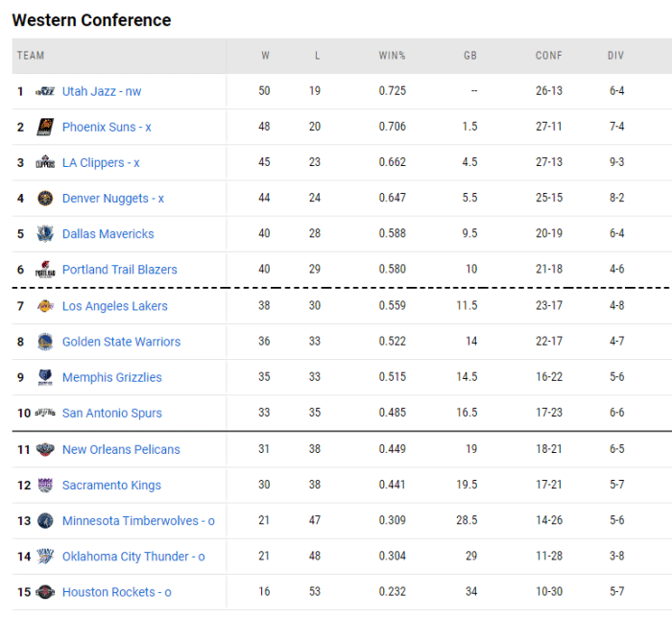The width and height of the screenshot is (672, 619).
Task: Click the Utah Jazz team logo
Action: pyautogui.click(x=45, y=91)
